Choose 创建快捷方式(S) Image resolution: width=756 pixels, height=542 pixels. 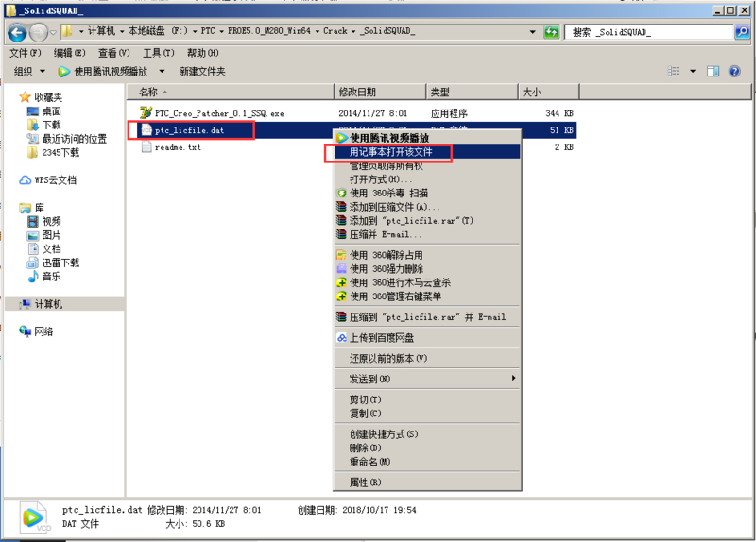click(428, 434)
